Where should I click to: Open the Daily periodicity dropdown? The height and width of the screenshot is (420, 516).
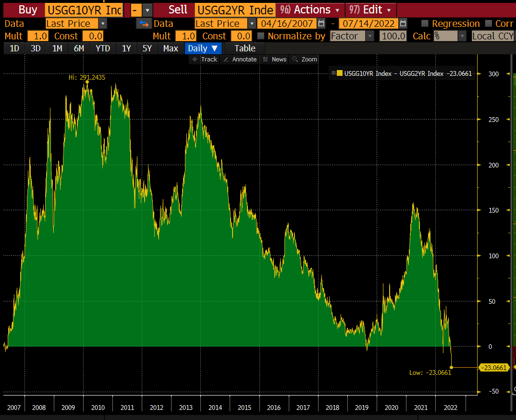203,48
